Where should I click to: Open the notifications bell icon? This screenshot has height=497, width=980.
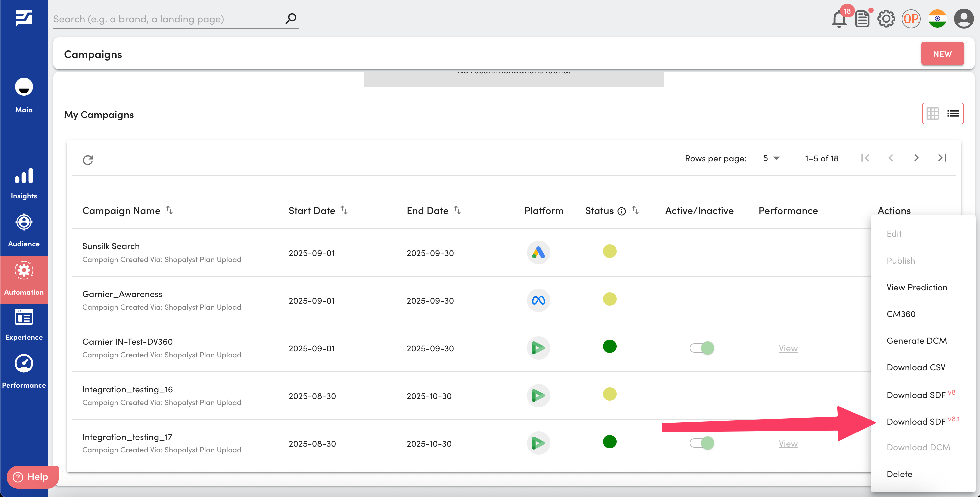838,19
